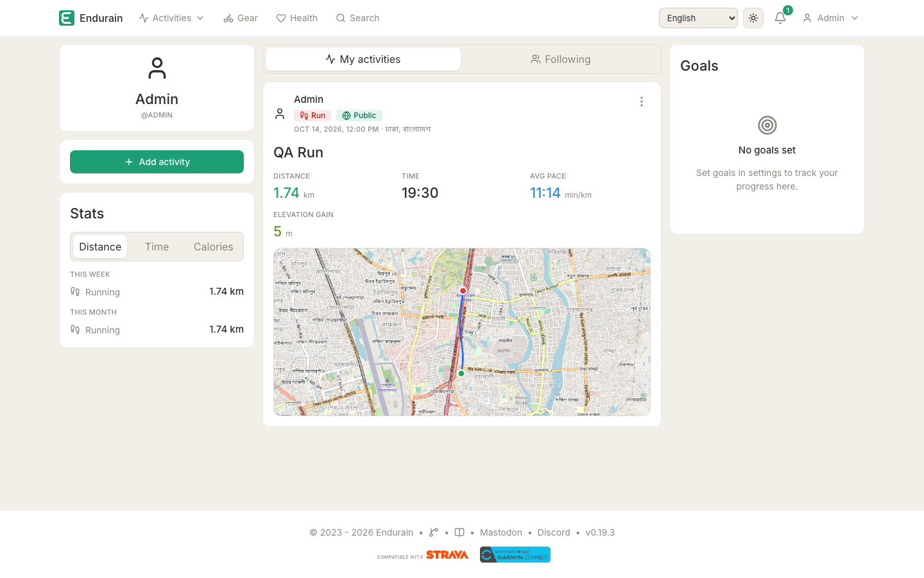Open the source repository icon in footer
Viewport: 924px width, 578px height.
click(434, 532)
